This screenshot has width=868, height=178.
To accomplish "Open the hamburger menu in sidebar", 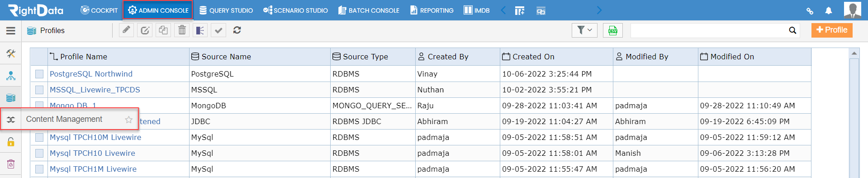I will (x=11, y=31).
